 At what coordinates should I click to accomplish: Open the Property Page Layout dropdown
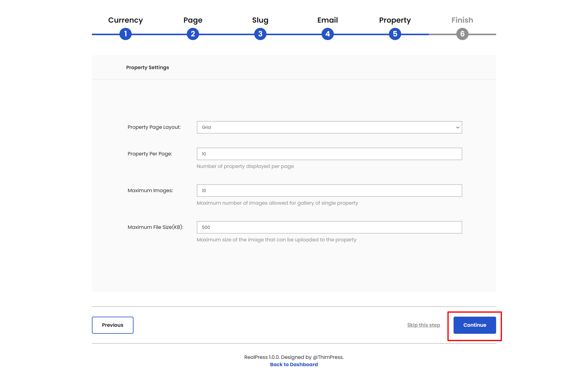point(329,127)
